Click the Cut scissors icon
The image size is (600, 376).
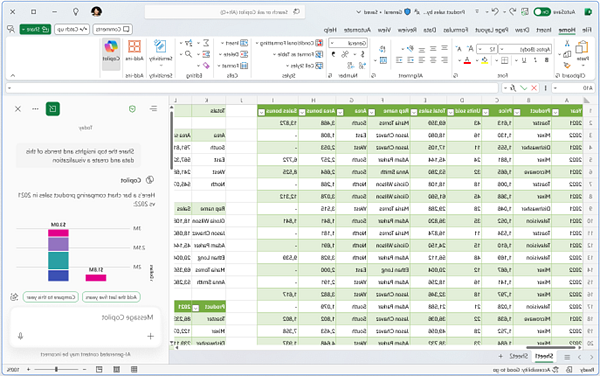(567, 43)
